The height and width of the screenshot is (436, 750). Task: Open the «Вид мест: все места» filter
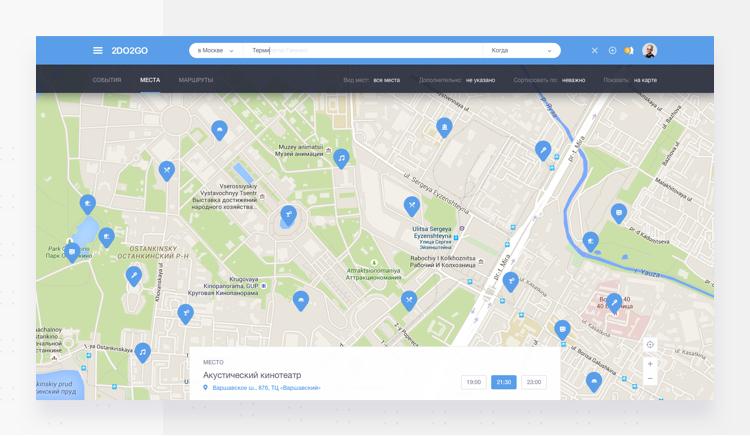click(371, 79)
